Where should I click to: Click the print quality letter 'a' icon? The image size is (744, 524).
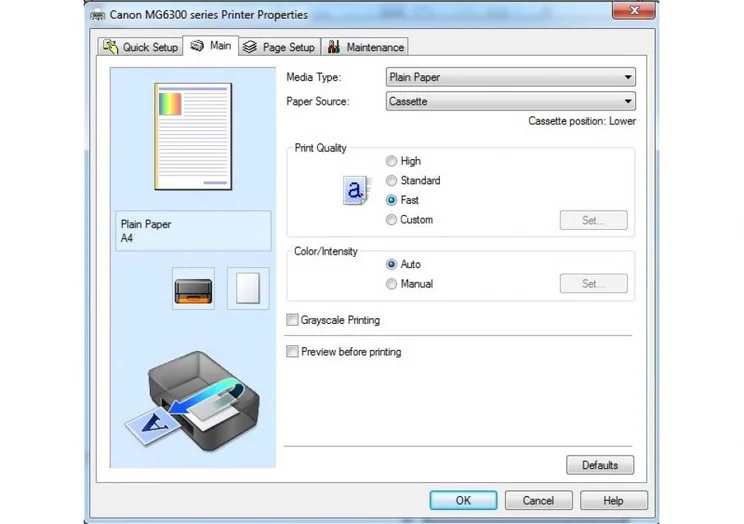[355, 190]
